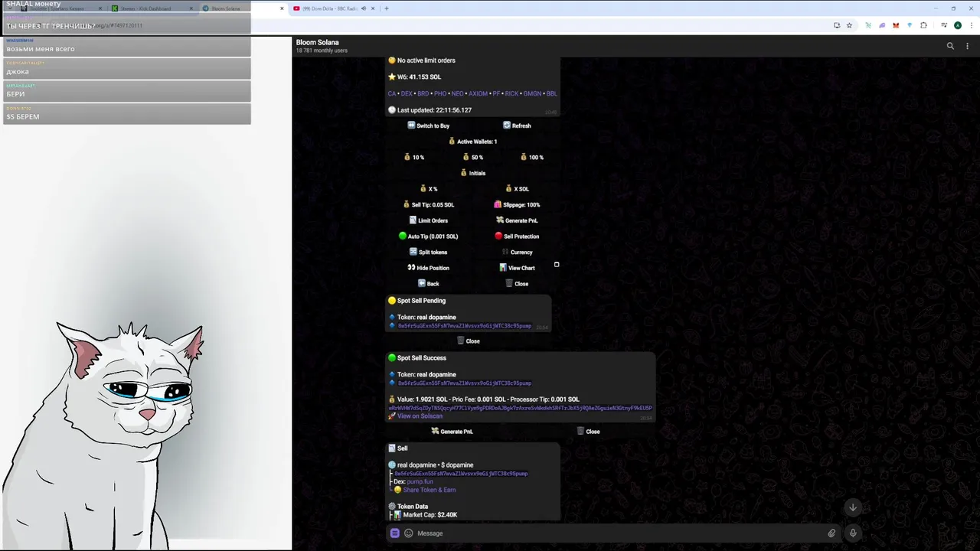Click Refresh in the sell panel
This screenshot has width=980, height=551.
click(517, 126)
